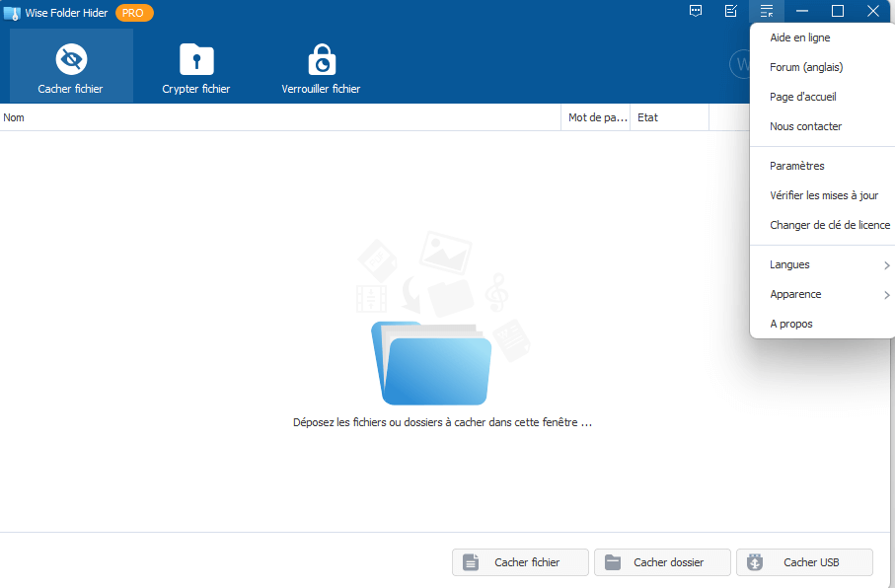Viewport: 895px width, 588px height.
Task: Open the main menu icon
Action: (x=767, y=11)
